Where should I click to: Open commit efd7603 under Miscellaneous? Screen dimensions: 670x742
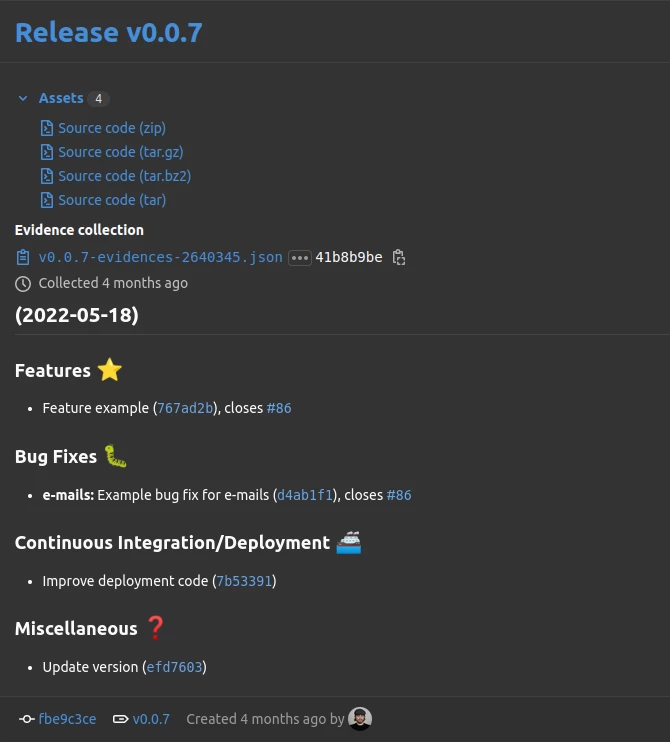coord(174,667)
